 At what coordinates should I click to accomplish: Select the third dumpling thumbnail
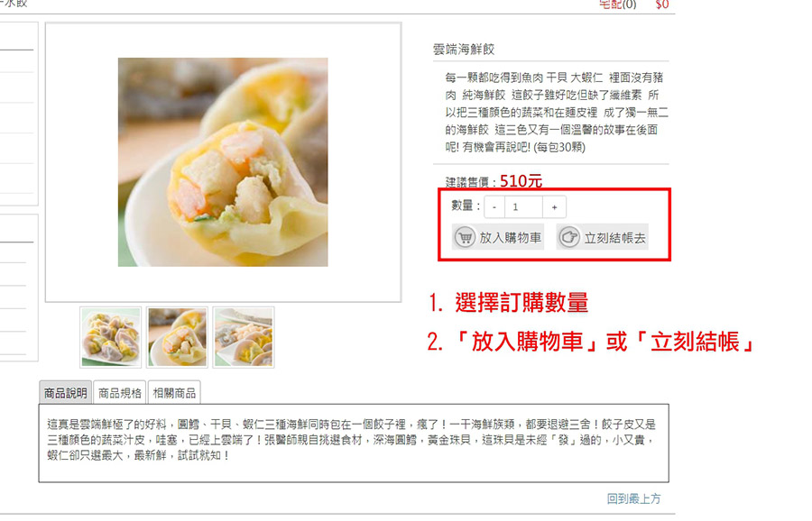(244, 337)
